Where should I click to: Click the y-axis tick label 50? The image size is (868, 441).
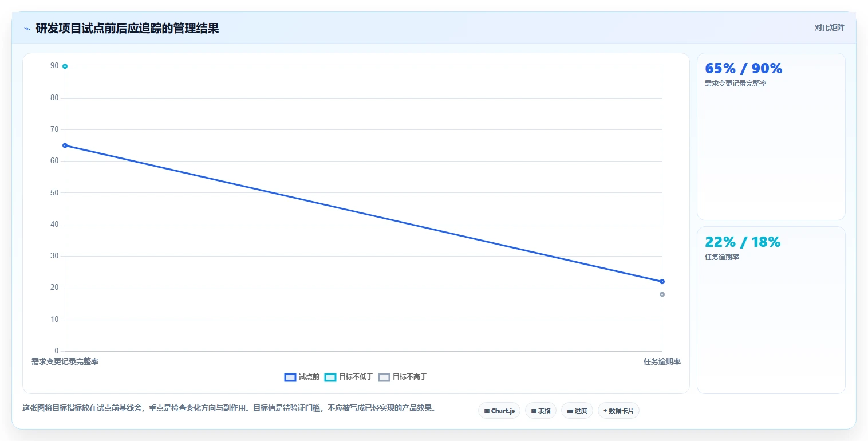54,193
